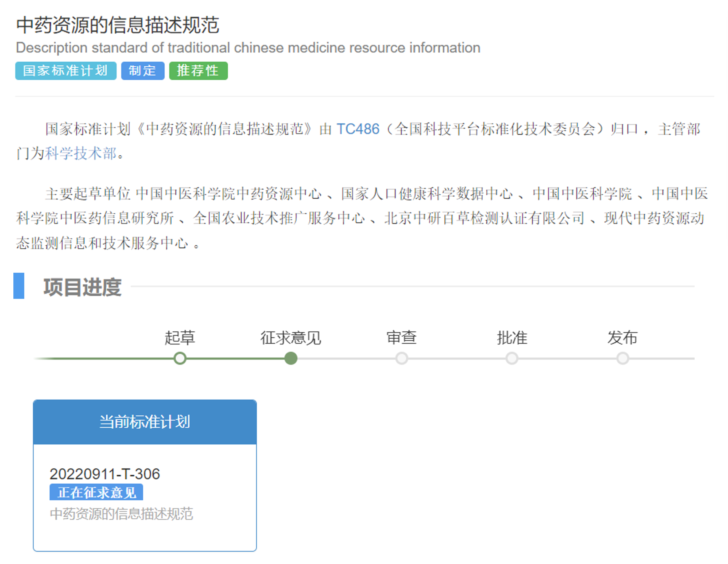Click the 批准 stage label
728x564 pixels.
pos(512,338)
